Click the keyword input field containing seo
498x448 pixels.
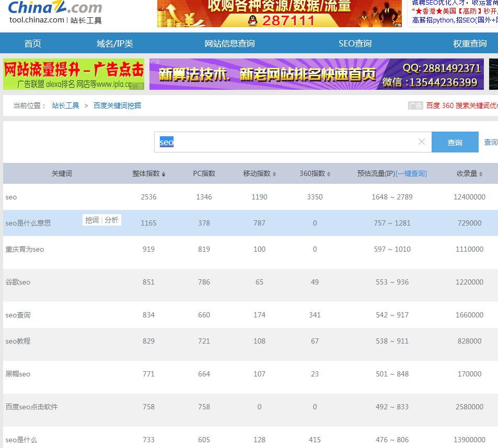click(293, 142)
